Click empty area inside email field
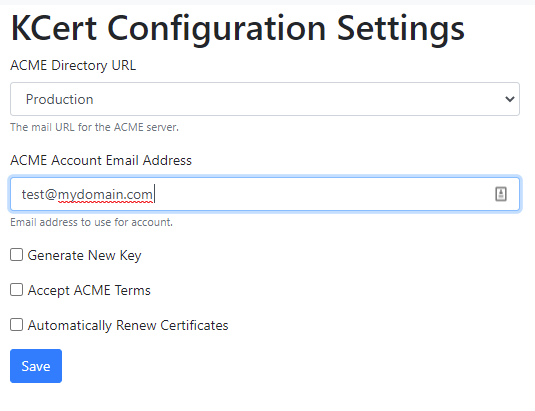Viewport: 535px width, 411px height. pyautogui.click(x=324, y=194)
